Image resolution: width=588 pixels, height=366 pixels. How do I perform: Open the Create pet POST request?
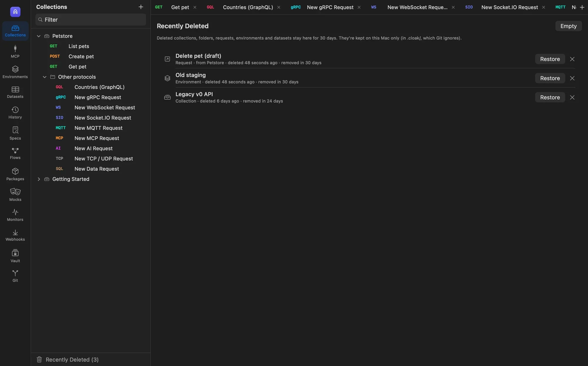click(91, 56)
